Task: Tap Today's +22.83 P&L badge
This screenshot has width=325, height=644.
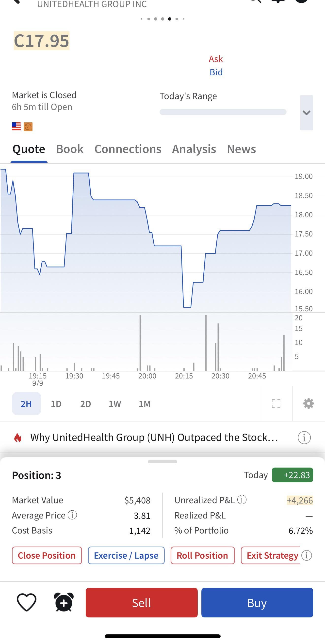Action: point(292,475)
